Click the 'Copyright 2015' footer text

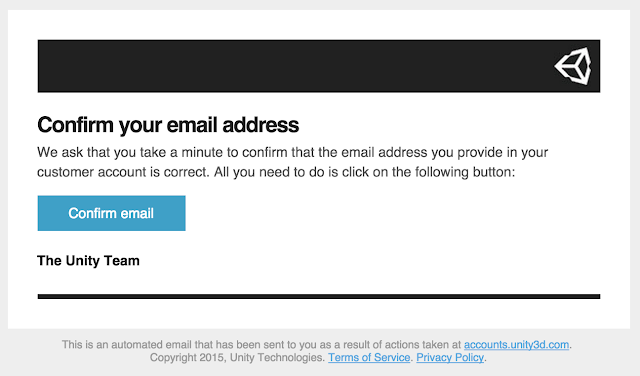(187, 357)
